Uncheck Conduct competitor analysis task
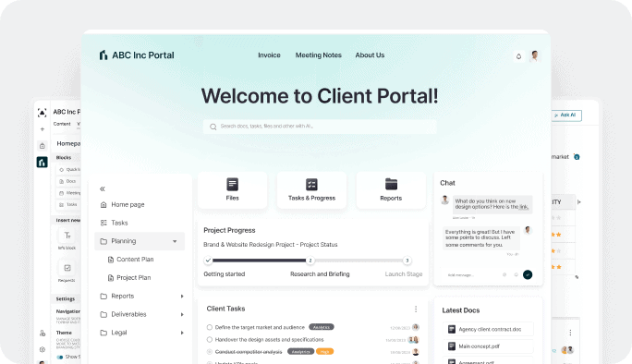 [209, 352]
